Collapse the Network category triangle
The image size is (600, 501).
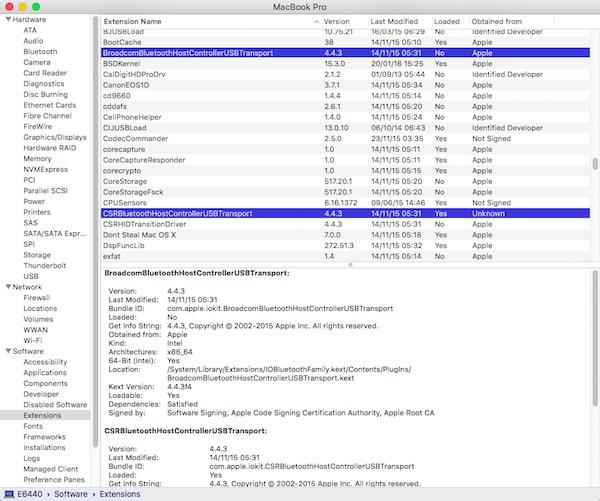click(7, 287)
